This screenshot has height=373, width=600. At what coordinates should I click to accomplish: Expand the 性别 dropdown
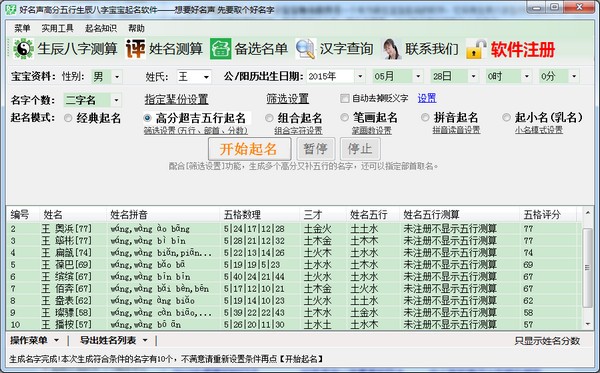[117, 77]
